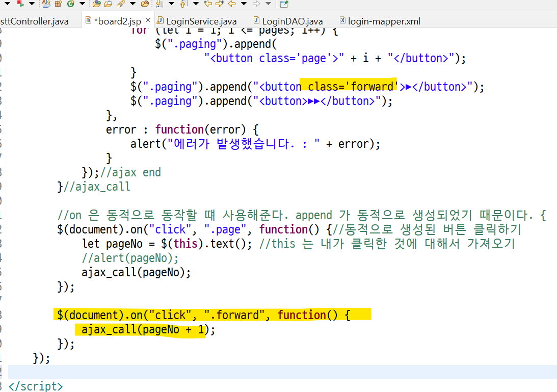Select the *board2.jsp editor tab
The width and height of the screenshot is (557, 392).
[x=117, y=21]
